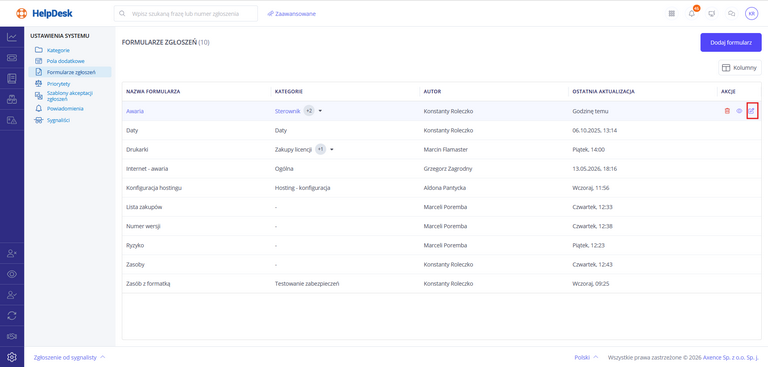Viewport: 768px width, 367px height.
Task: Click the +2 categories badge for Awaria
Action: [309, 111]
